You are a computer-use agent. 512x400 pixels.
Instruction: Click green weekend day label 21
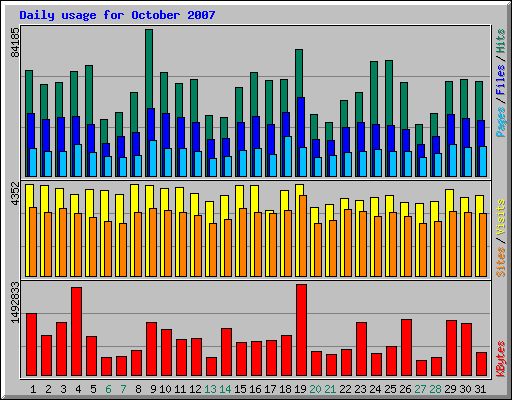(x=330, y=389)
